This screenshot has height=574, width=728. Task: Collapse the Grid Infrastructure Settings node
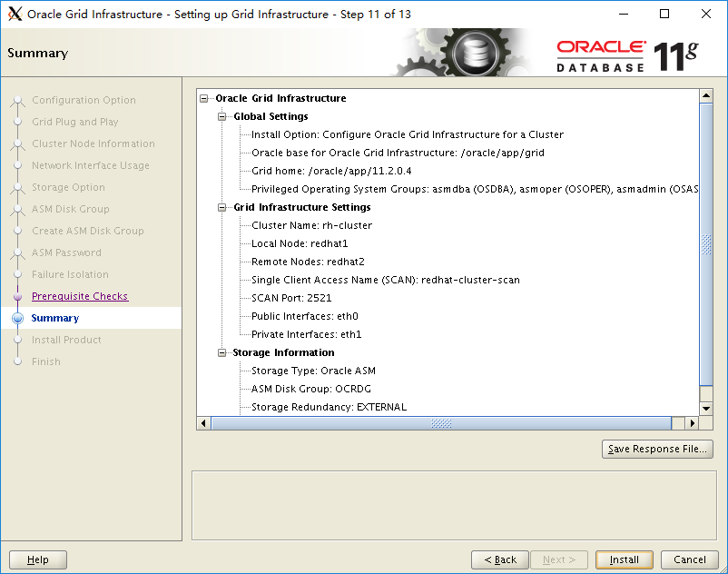[221, 208]
